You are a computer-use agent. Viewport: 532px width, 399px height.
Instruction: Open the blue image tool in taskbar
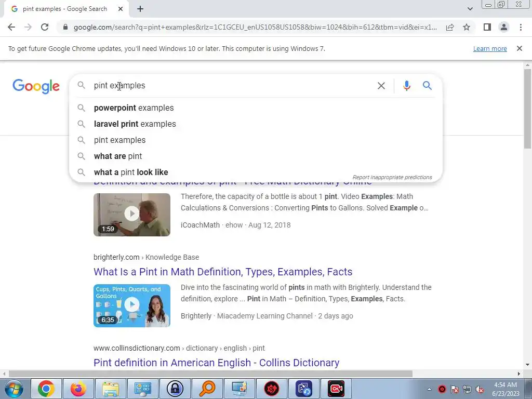click(304, 389)
